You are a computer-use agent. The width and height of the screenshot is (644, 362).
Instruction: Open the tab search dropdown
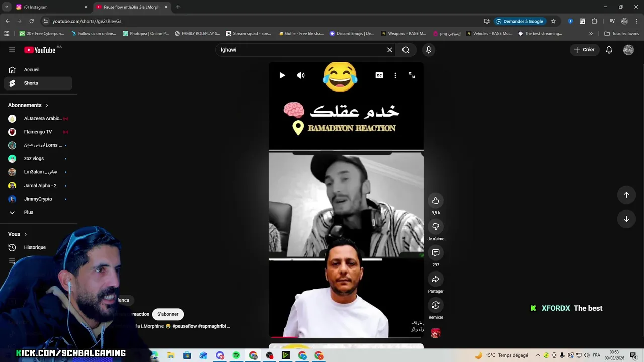tap(6, 7)
